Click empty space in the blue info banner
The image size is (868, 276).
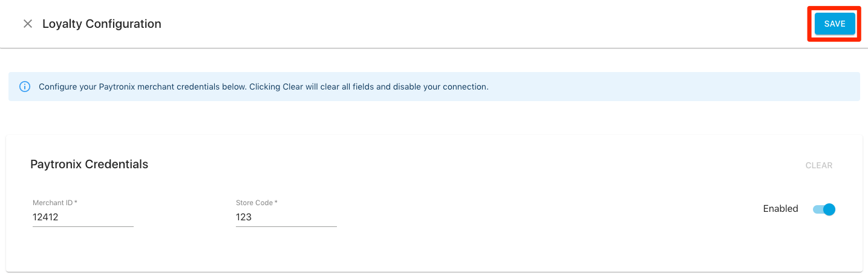click(665, 87)
